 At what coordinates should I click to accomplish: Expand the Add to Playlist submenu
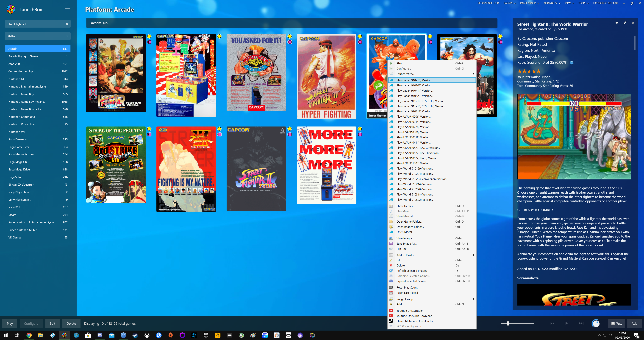(432, 255)
